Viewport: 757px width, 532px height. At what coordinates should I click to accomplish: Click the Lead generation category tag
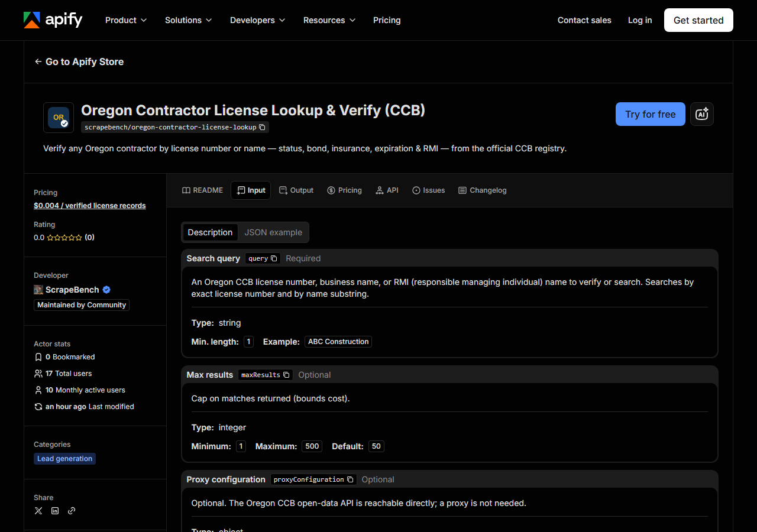[65, 459]
